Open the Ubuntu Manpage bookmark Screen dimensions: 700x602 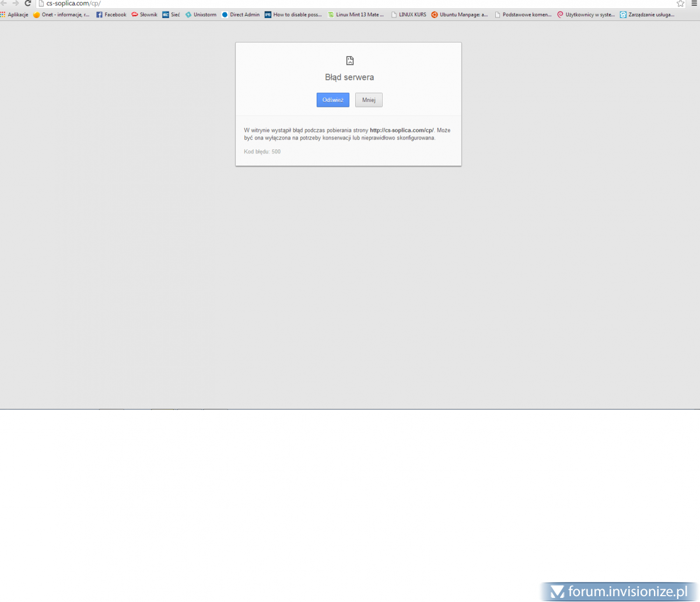[x=460, y=15]
